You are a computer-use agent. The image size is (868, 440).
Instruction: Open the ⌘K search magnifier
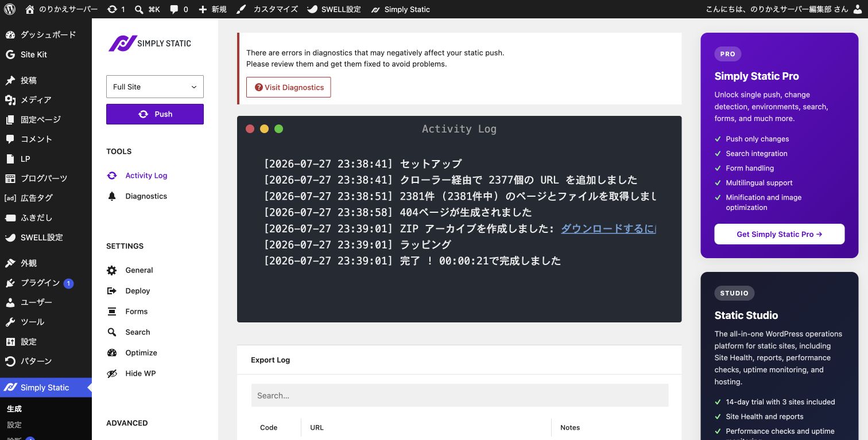coord(139,9)
